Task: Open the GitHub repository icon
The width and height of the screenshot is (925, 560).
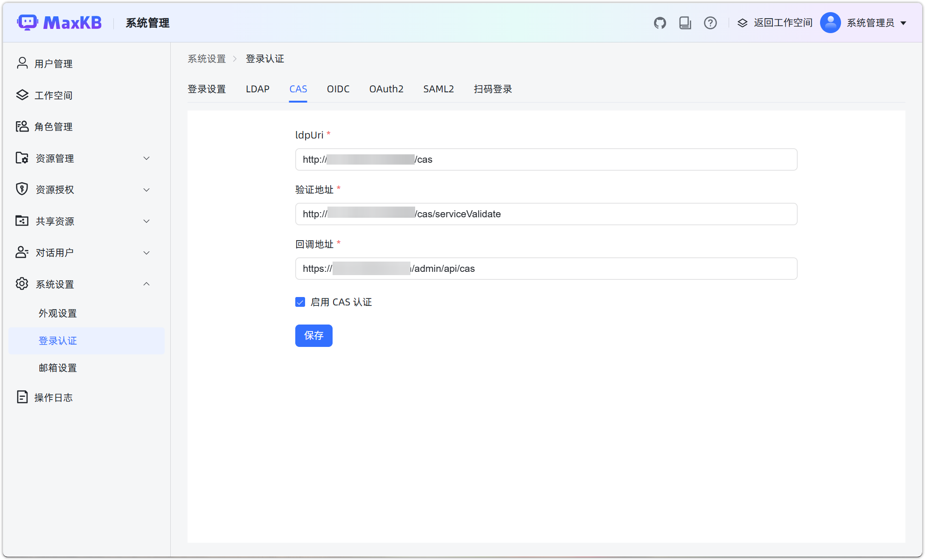Action: [660, 23]
